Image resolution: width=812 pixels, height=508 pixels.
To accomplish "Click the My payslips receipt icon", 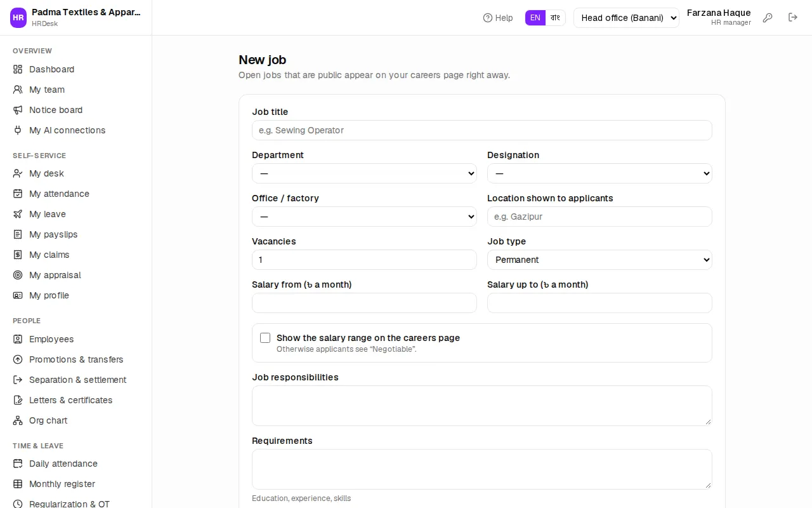I will (x=18, y=234).
